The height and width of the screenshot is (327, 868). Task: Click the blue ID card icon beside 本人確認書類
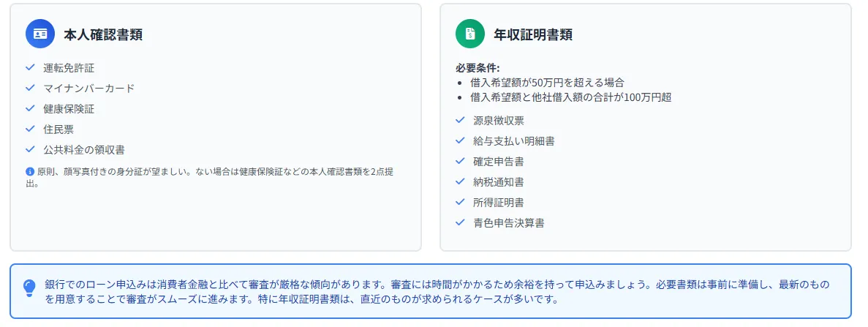coord(40,34)
